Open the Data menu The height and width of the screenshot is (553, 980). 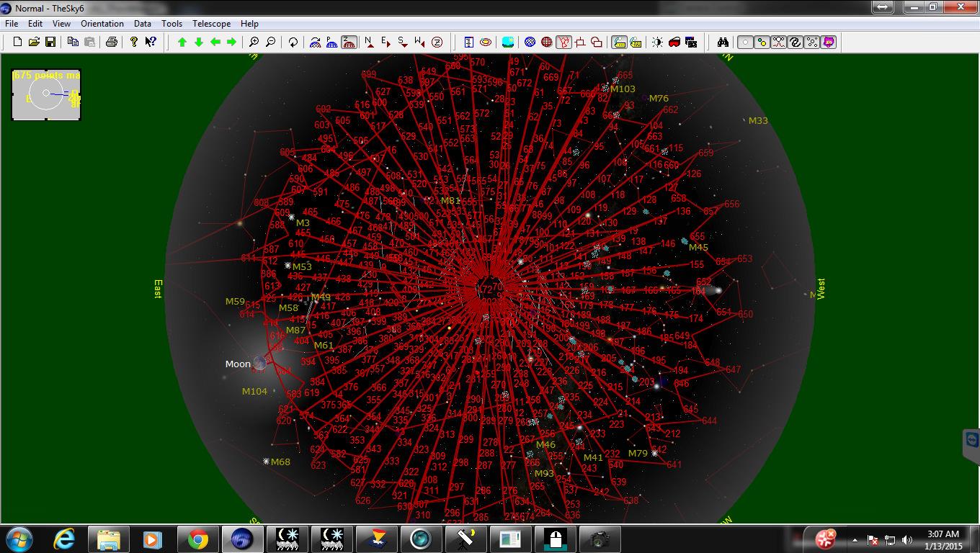(143, 23)
